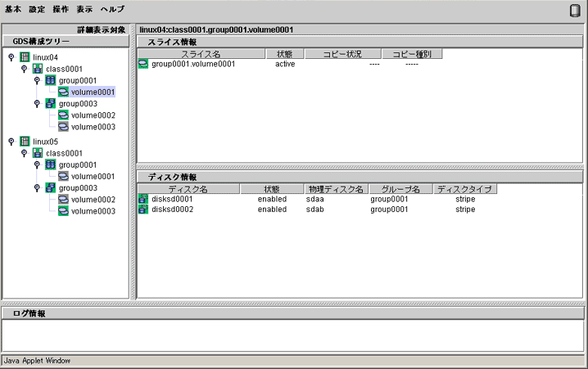Collapse class0001 under linux05

24,153
